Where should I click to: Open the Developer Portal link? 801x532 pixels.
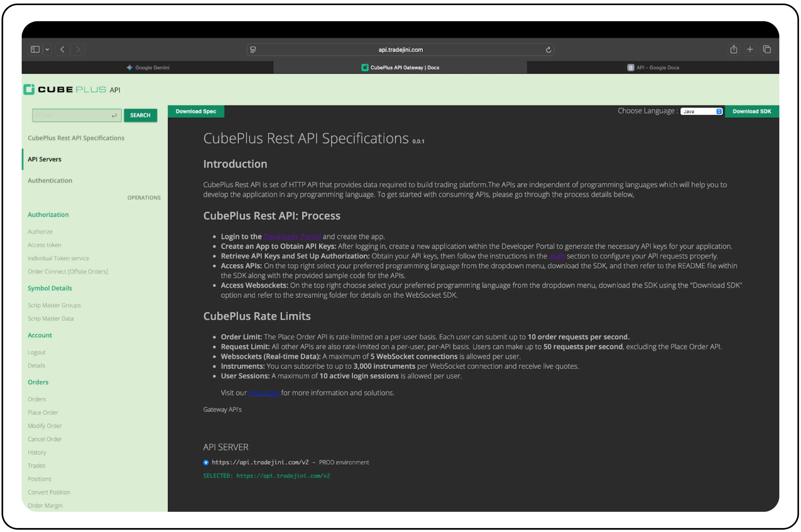click(x=292, y=236)
